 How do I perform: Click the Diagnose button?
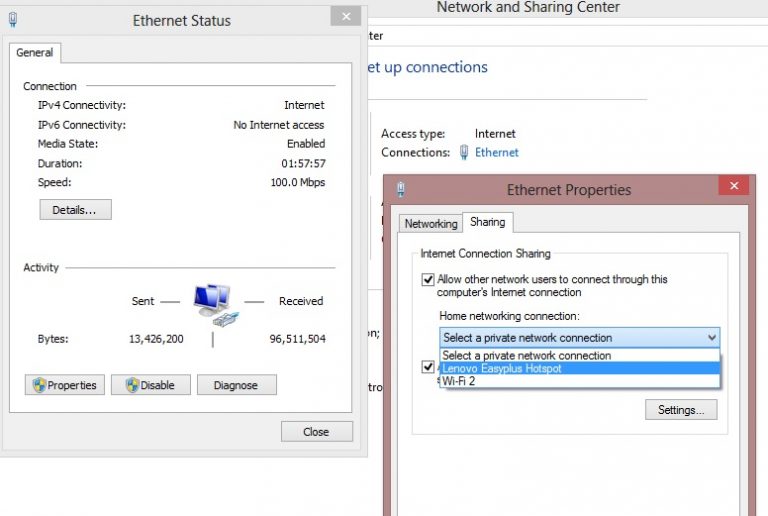pyautogui.click(x=236, y=385)
